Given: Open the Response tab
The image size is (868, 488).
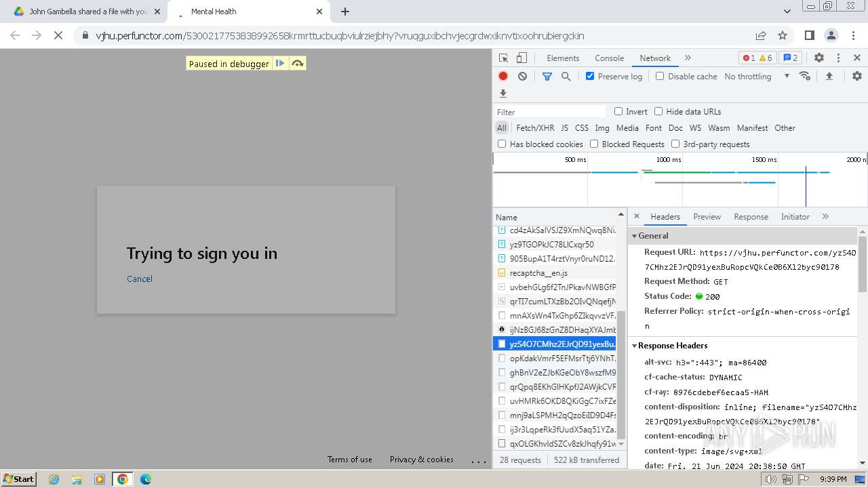Looking at the screenshot, I should coord(751,216).
